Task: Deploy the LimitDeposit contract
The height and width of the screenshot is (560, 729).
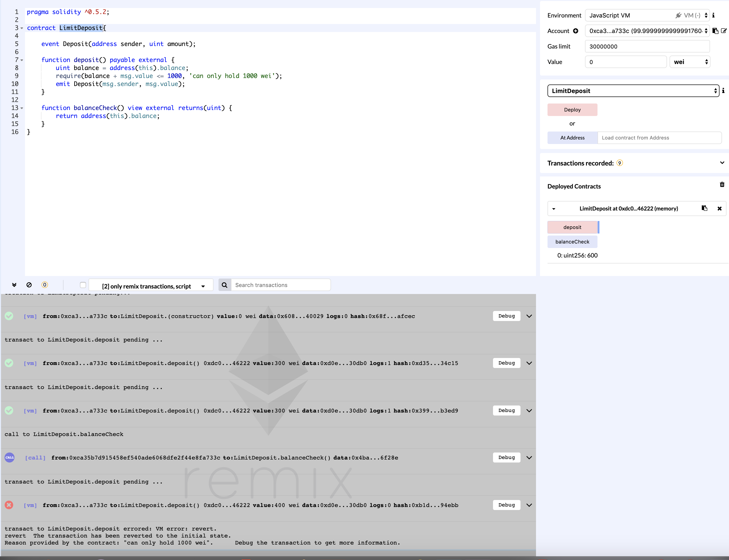Action: (x=572, y=110)
